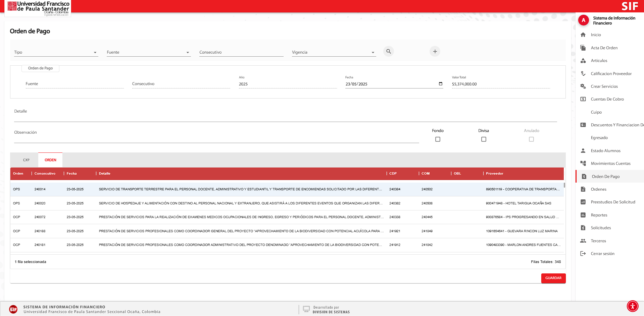Click the user avatar letter A
This screenshot has width=644, height=316.
click(584, 20)
